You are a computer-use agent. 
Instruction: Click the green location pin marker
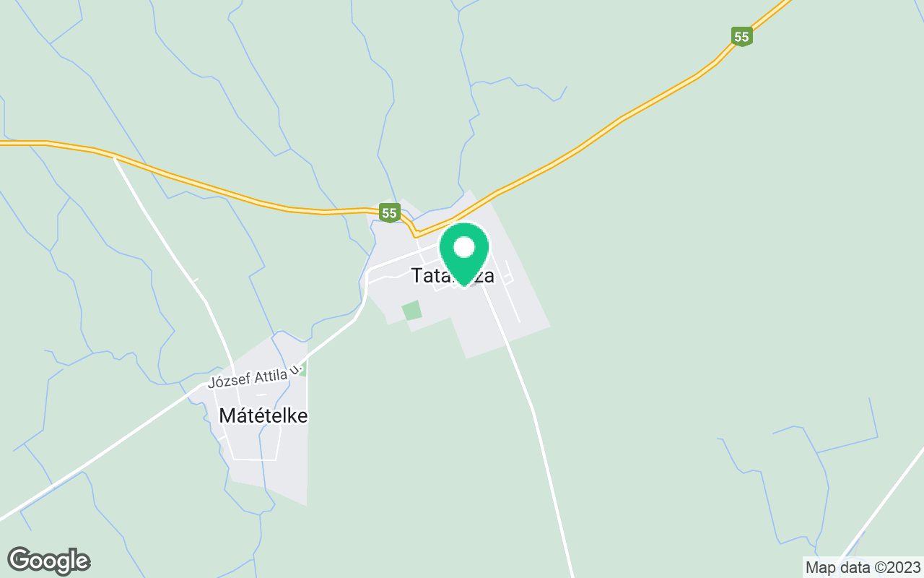click(464, 254)
